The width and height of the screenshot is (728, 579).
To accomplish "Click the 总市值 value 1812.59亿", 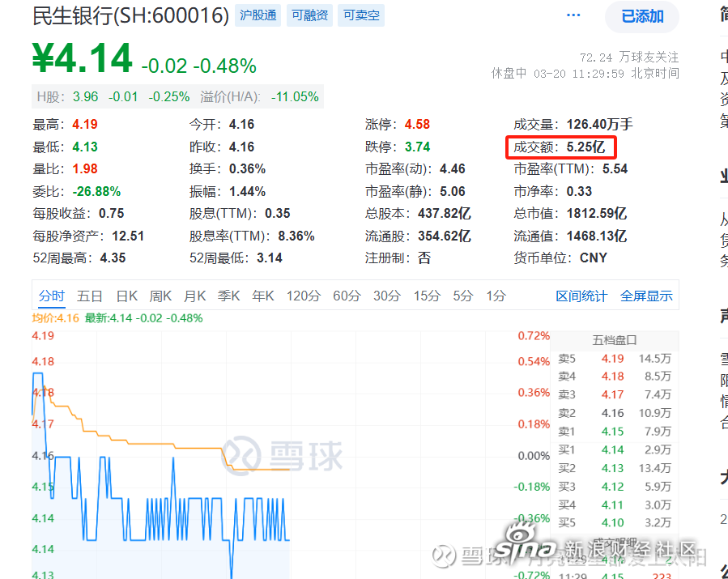I will 597,214.
